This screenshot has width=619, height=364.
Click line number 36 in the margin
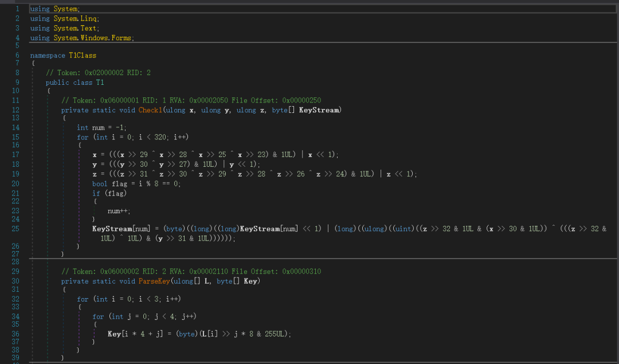click(15, 334)
